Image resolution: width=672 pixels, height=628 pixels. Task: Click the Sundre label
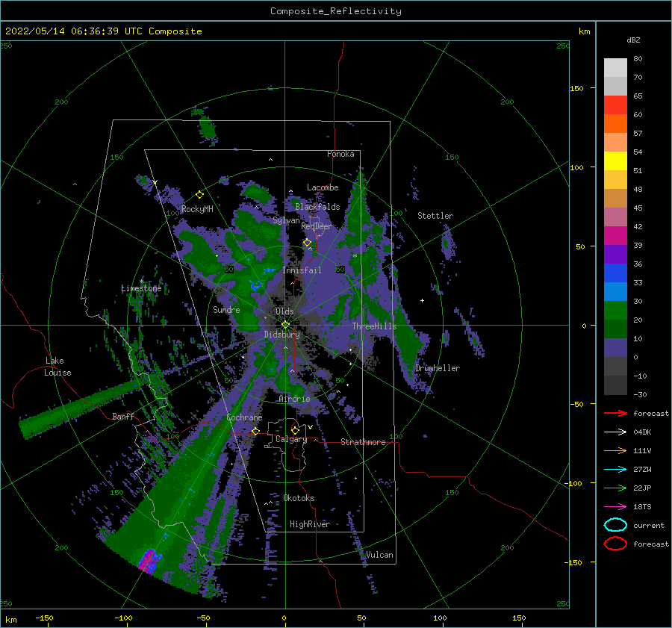coord(226,309)
